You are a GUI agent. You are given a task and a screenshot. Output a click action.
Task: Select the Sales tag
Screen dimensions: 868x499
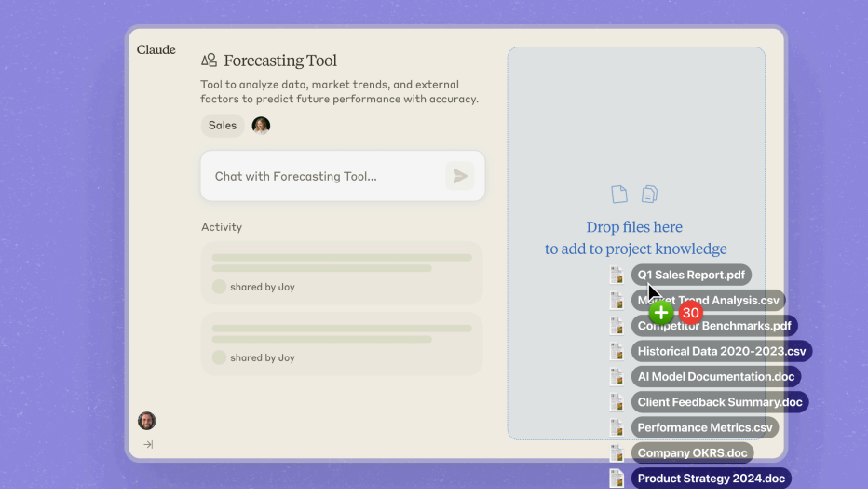click(223, 126)
